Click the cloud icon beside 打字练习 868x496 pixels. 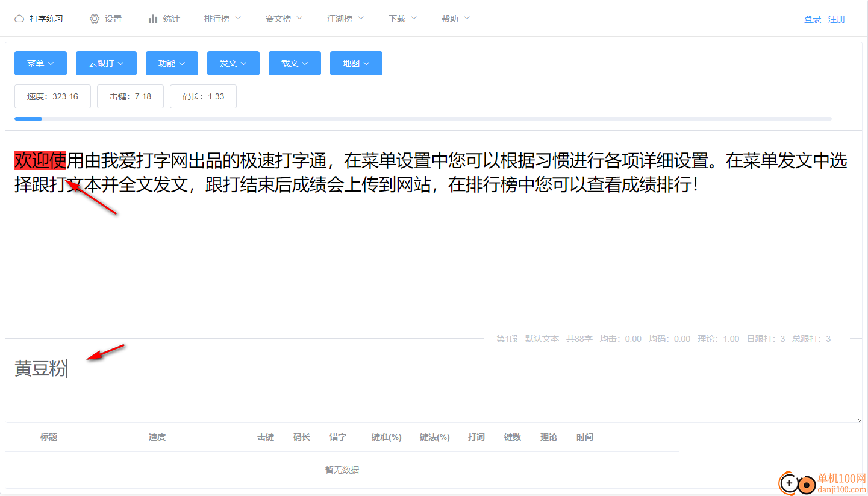point(19,19)
